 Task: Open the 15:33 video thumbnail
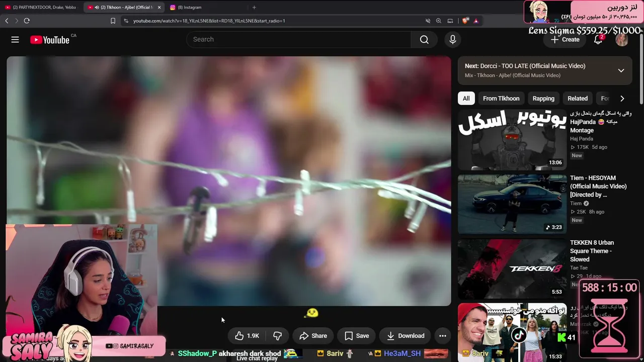pos(512,332)
